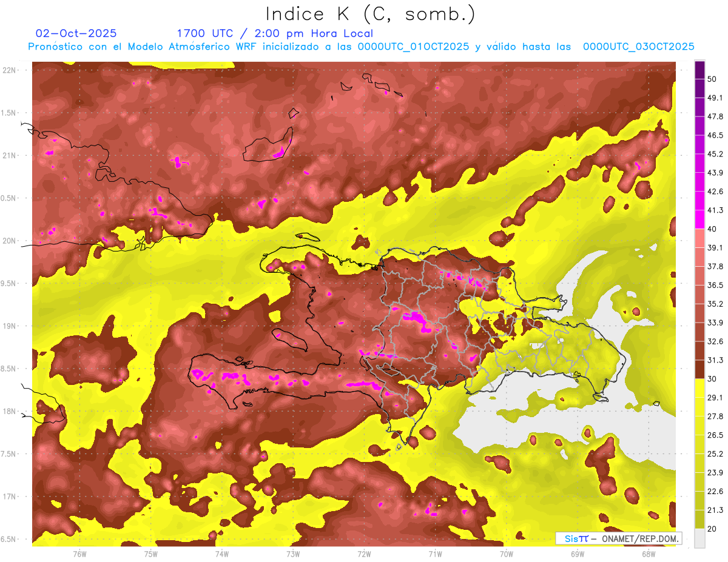Viewport: 728px width, 562px height.
Task: Click the 19N latitude axis label
Action: [10, 326]
